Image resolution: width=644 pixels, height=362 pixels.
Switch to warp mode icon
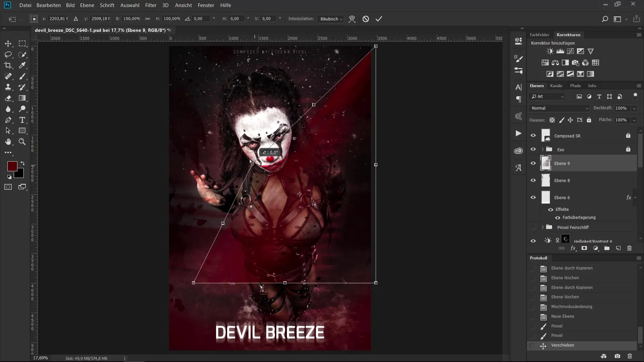tap(352, 19)
